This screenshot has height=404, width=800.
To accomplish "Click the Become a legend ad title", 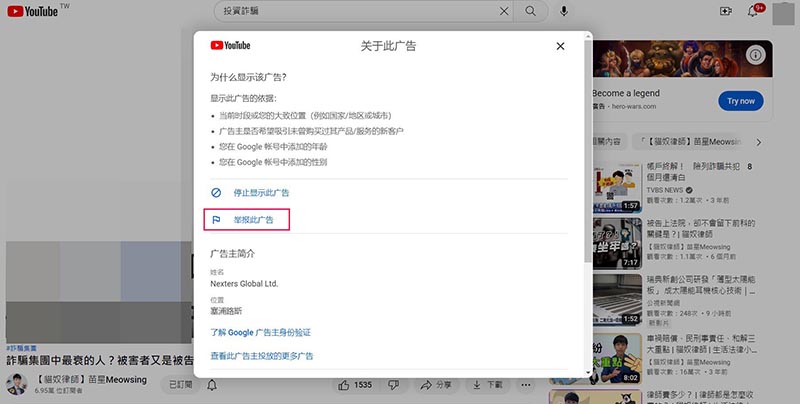I will (x=626, y=93).
